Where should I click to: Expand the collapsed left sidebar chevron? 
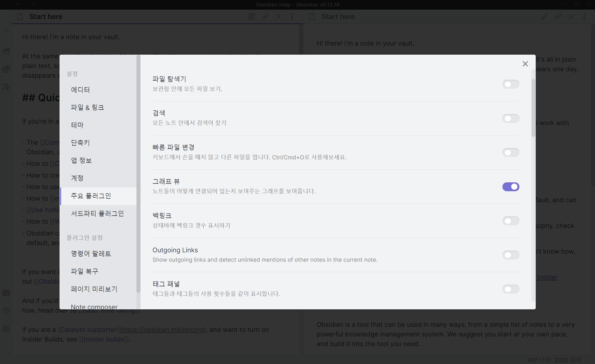(6, 29)
